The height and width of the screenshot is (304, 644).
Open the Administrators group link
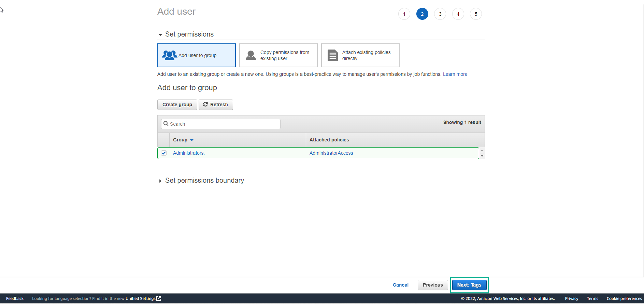pyautogui.click(x=189, y=153)
